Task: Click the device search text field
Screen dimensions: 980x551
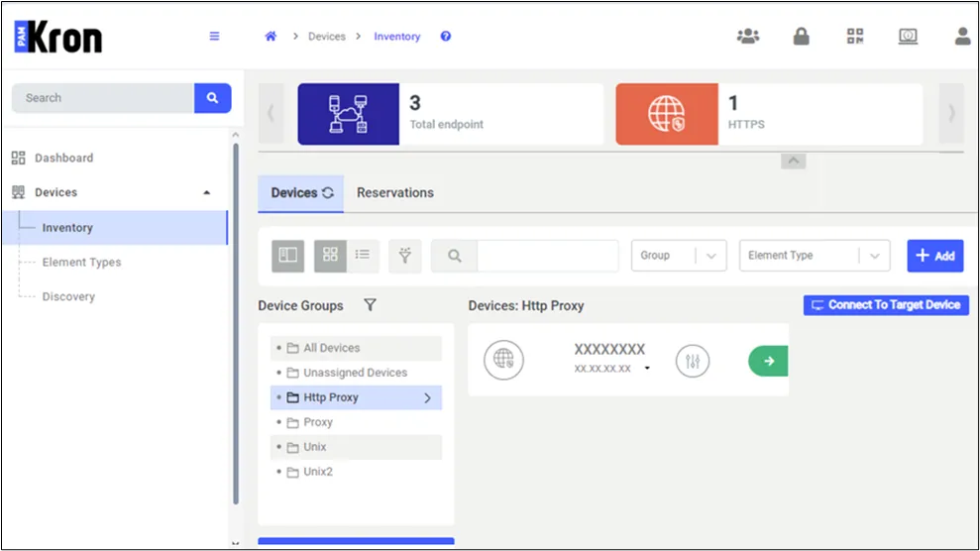Action: [x=548, y=256]
